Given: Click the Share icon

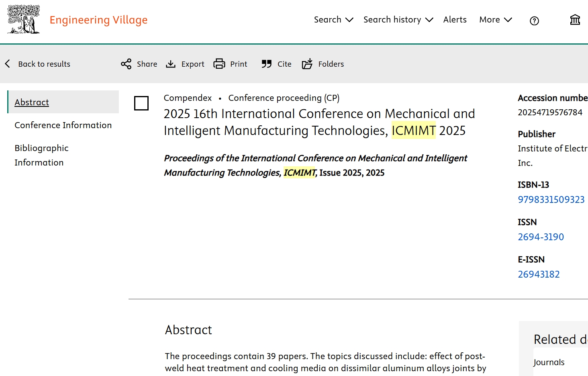Looking at the screenshot, I should pos(126,64).
